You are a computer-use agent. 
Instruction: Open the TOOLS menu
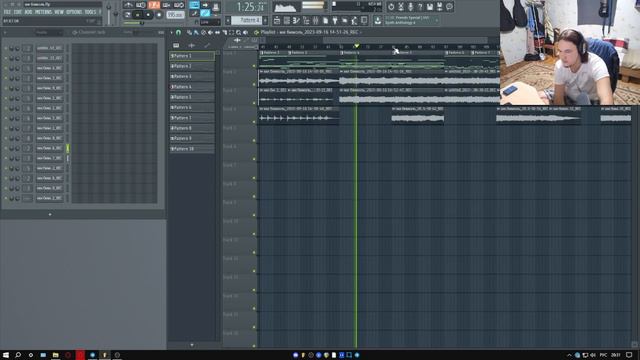[x=90, y=12]
